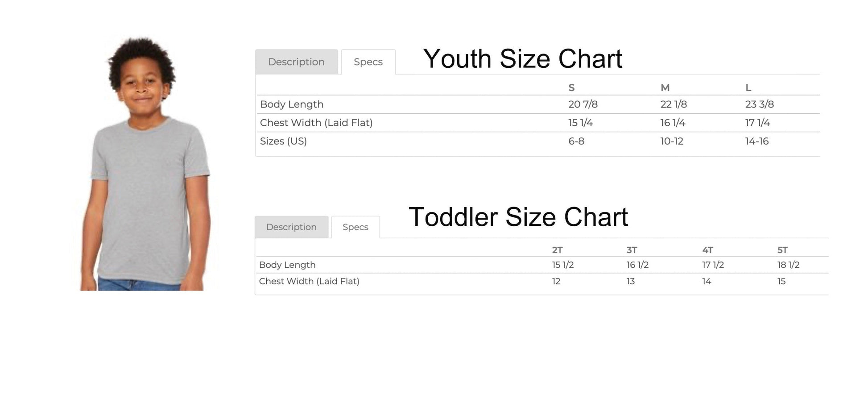The height and width of the screenshot is (407, 868).
Task: Select the Specs tab beside Youth Size Chart
Action: tap(368, 62)
